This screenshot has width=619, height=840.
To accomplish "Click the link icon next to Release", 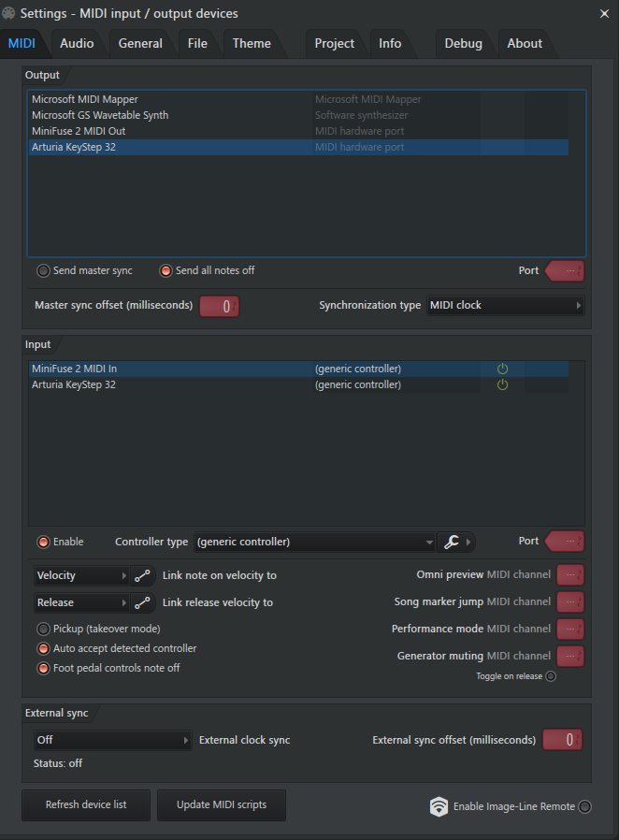I will click(142, 602).
